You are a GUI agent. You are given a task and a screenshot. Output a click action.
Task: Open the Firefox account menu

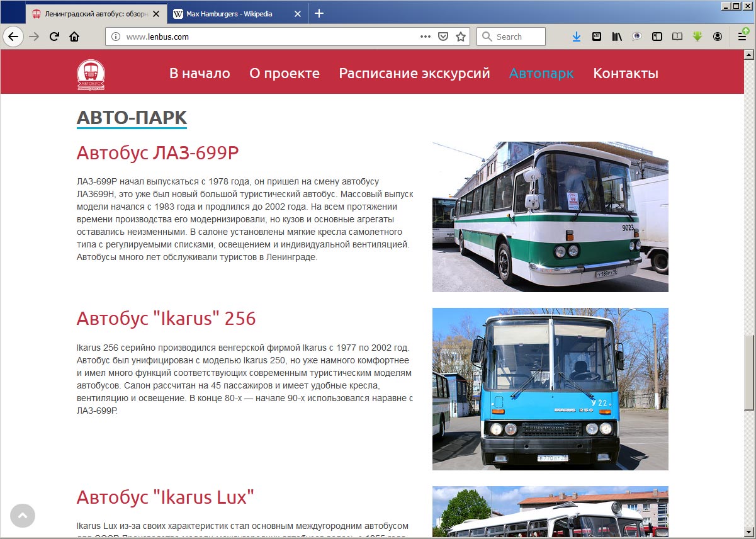pyautogui.click(x=718, y=37)
